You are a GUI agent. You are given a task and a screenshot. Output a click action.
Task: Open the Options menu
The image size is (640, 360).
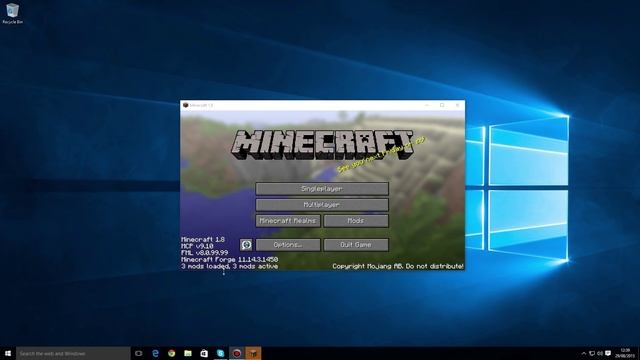tap(288, 245)
